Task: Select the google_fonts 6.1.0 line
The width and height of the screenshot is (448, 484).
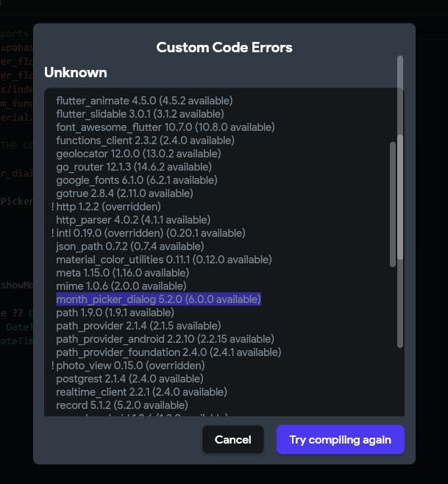Action: [136, 180]
